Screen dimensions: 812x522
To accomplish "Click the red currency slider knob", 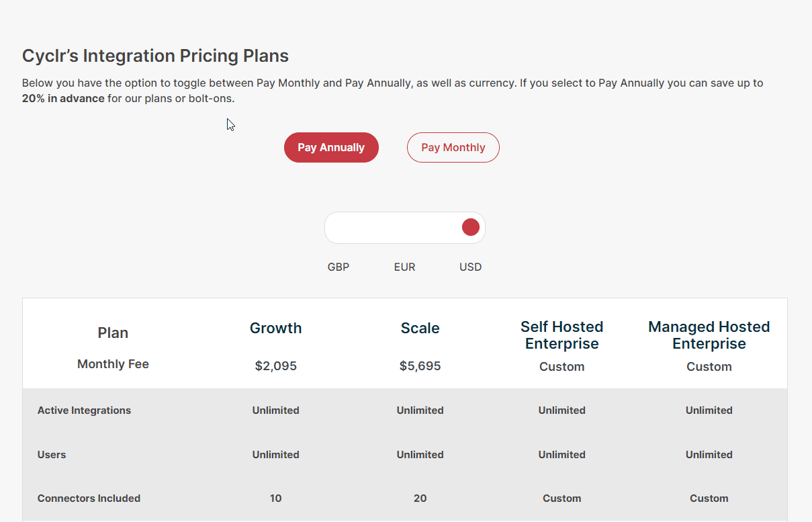I will pyautogui.click(x=470, y=227).
